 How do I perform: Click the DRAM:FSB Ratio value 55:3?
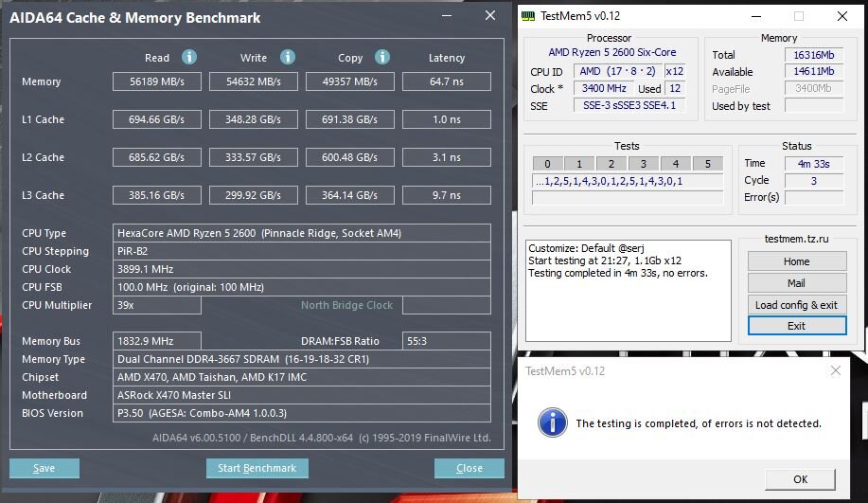point(446,341)
